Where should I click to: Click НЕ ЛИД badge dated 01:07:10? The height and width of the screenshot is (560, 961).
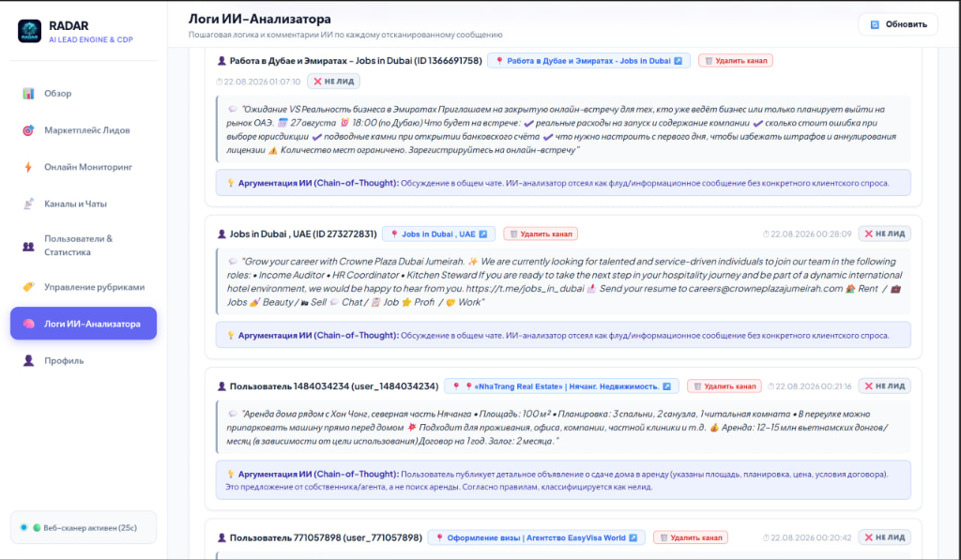point(333,81)
